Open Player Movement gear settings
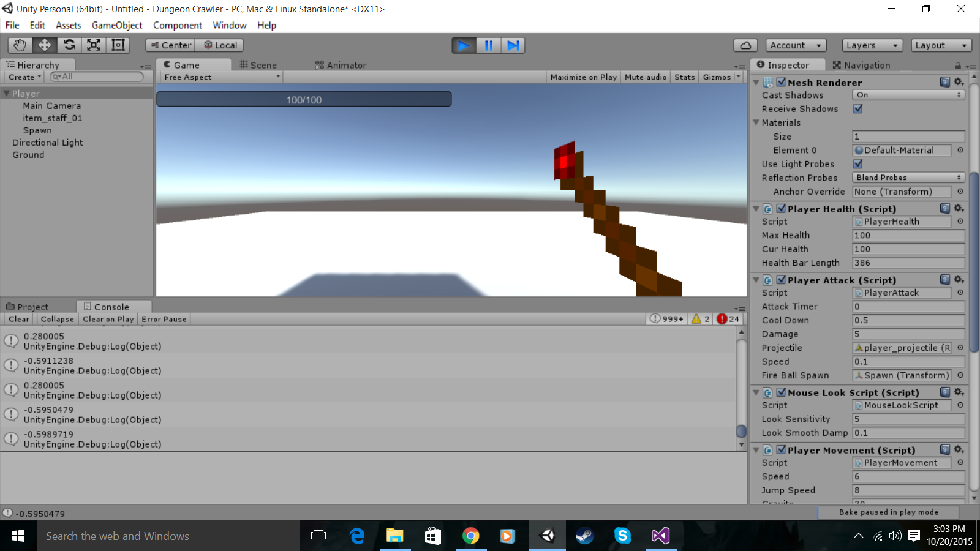 [959, 450]
